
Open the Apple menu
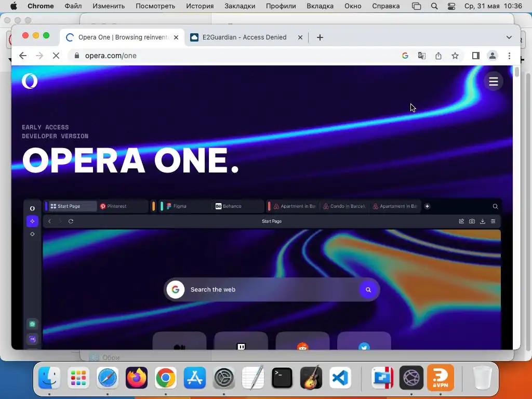(14, 6)
